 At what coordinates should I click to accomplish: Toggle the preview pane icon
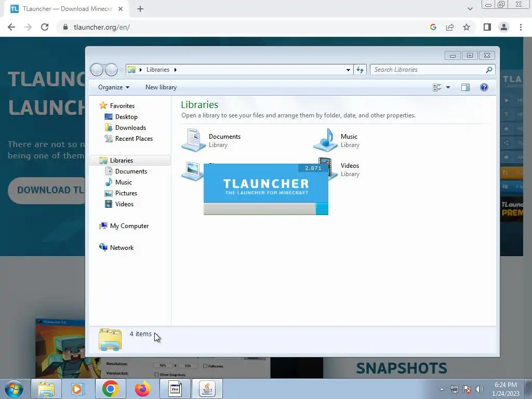[x=465, y=87]
